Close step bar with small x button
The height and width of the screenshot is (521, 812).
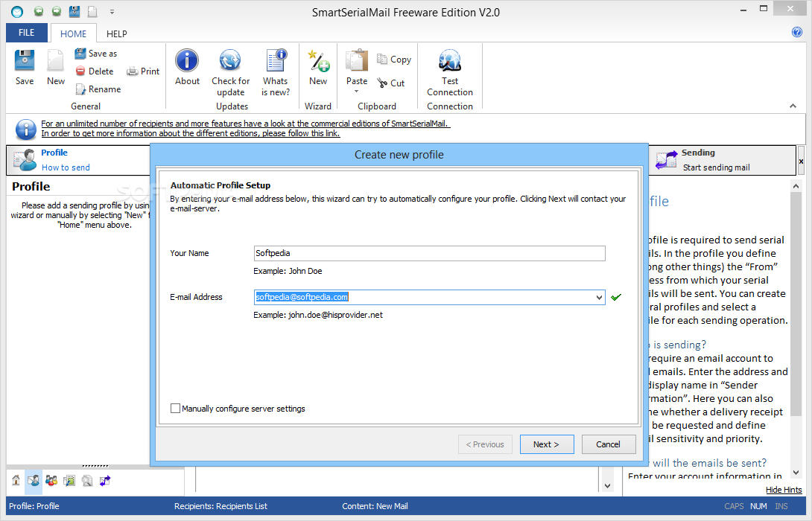(801, 162)
